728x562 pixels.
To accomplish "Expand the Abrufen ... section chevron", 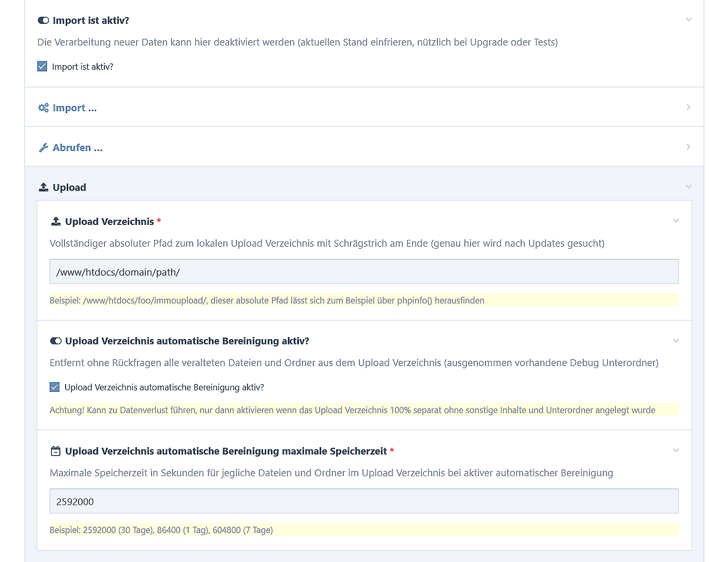I will (688, 147).
